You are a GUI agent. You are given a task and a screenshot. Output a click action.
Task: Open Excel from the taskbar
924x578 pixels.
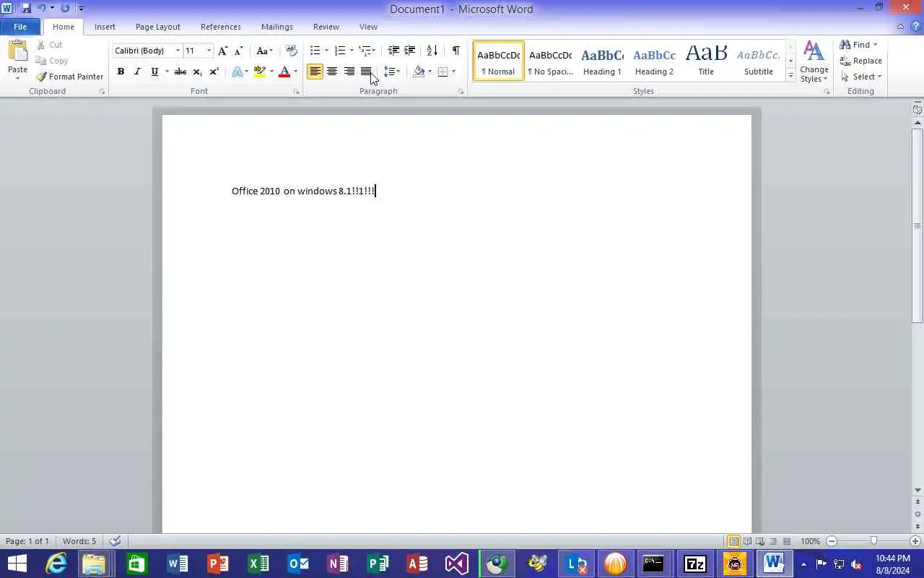pos(258,564)
